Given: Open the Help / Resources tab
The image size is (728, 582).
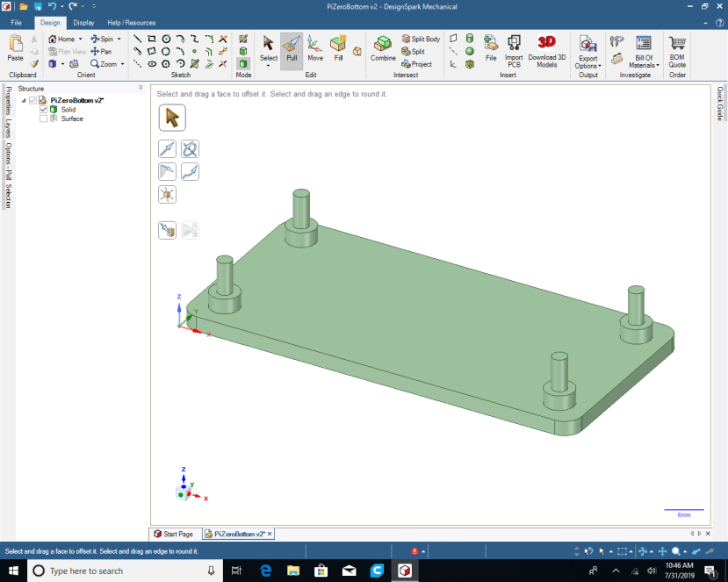Looking at the screenshot, I should pos(132,22).
